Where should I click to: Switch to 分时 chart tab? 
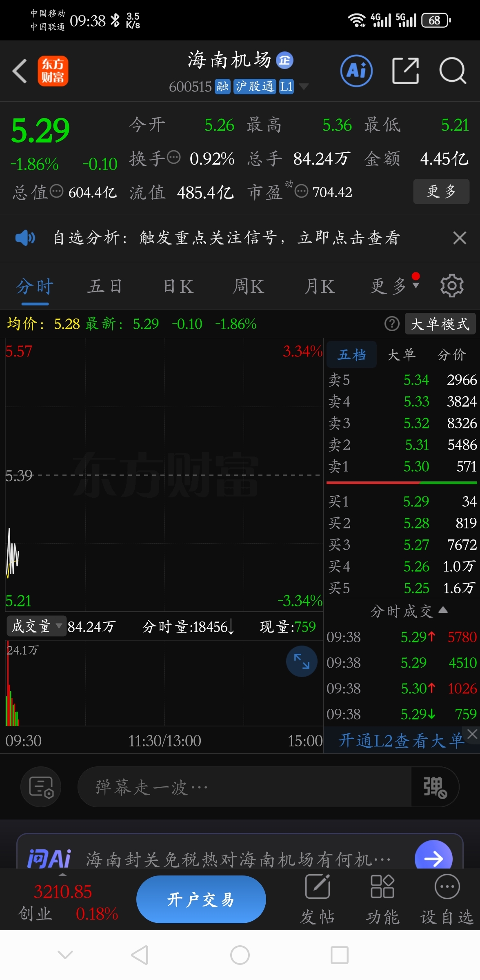(35, 287)
